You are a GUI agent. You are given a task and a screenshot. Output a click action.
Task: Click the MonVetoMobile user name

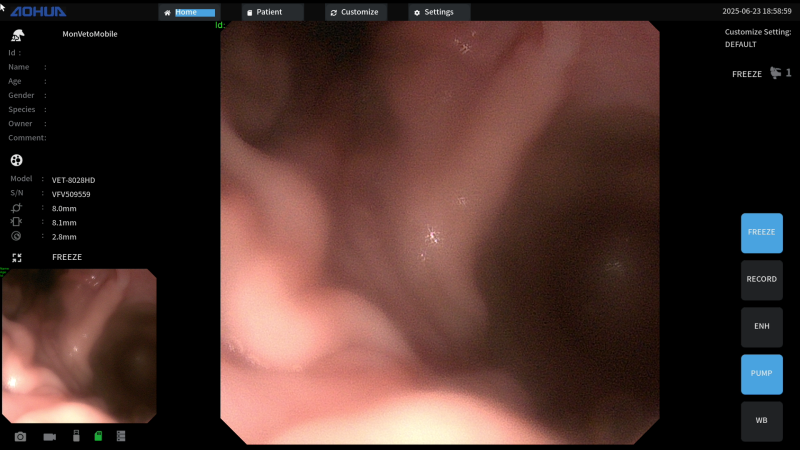90,34
